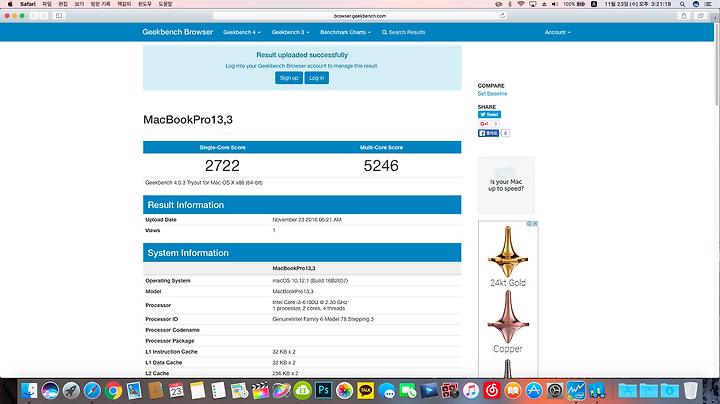Open the Apple menu
The height and width of the screenshot is (404, 720).
tap(10, 4)
